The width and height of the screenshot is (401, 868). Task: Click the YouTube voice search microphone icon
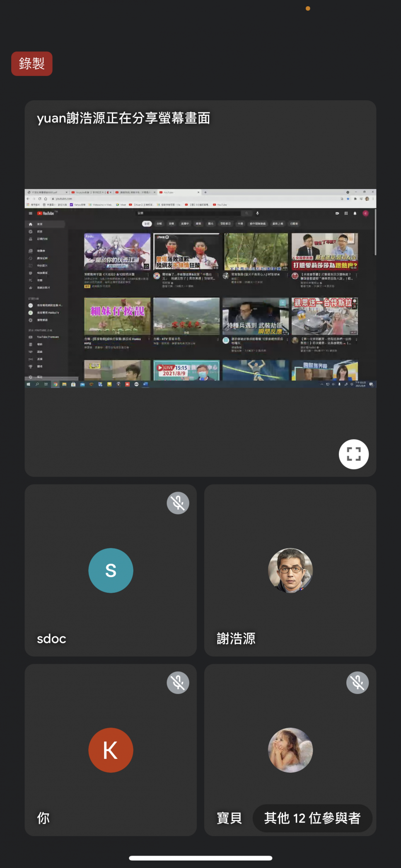(257, 213)
